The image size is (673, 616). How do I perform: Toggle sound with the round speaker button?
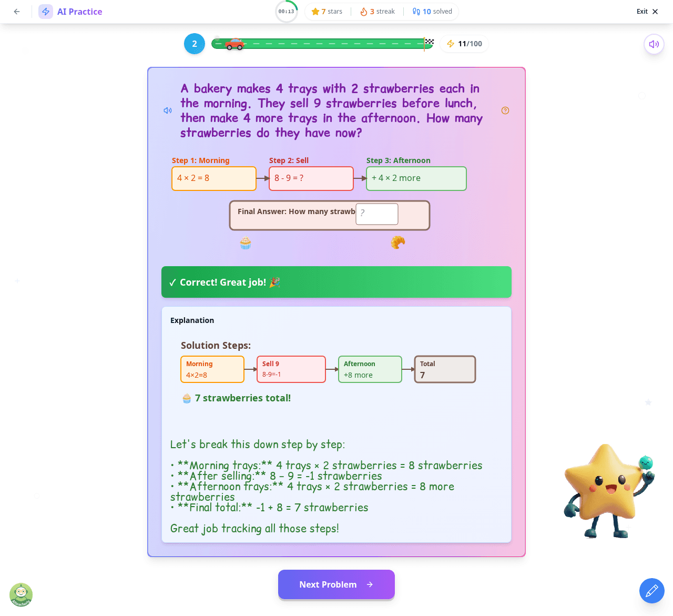[654, 44]
